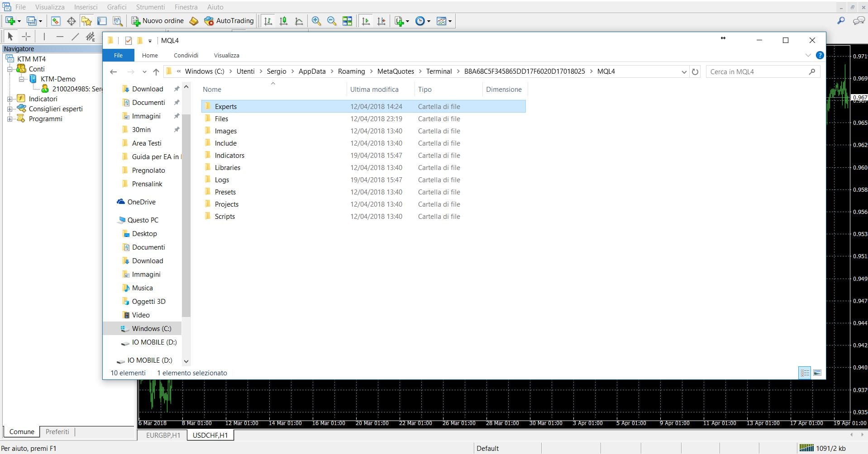Open address bar history dropdown

click(684, 71)
